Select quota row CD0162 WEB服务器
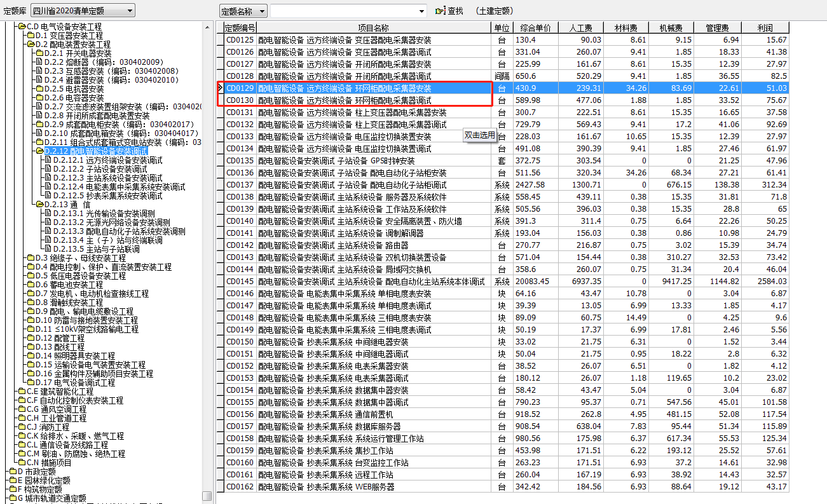The image size is (827, 504). point(506,487)
